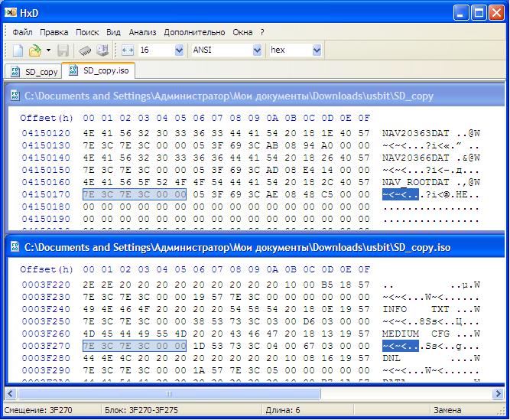The image size is (510, 420).
Task: Click the Offset(h) header in SD_copy.iso window
Action: point(47,269)
